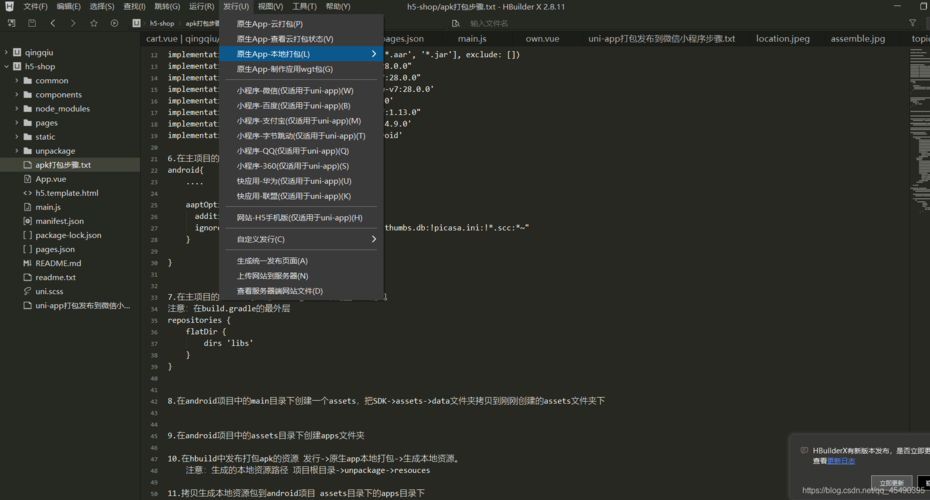Viewport: 930px width, 500px height.
Task: Expand the qingqiu project node
Action: coord(7,52)
